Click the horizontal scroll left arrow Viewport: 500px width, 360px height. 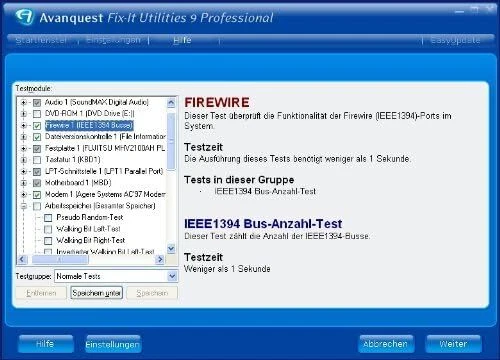(x=22, y=259)
